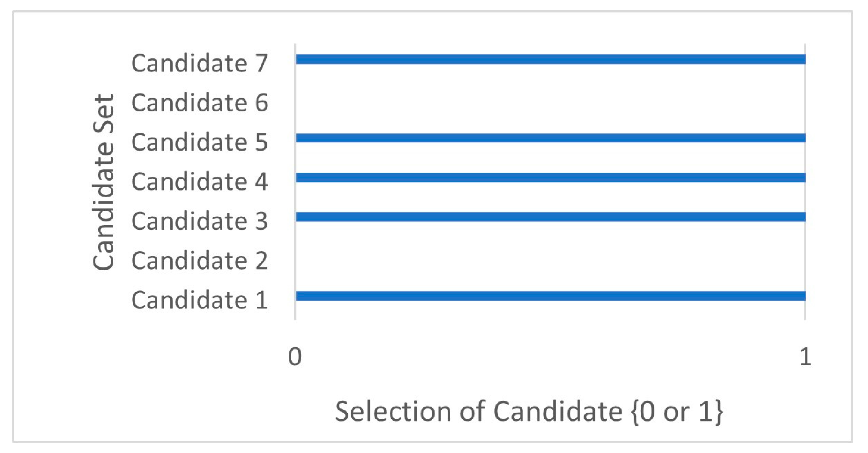The width and height of the screenshot is (868, 453).
Task: Click the empty plot row beside Candidate 2
Action: point(550,257)
